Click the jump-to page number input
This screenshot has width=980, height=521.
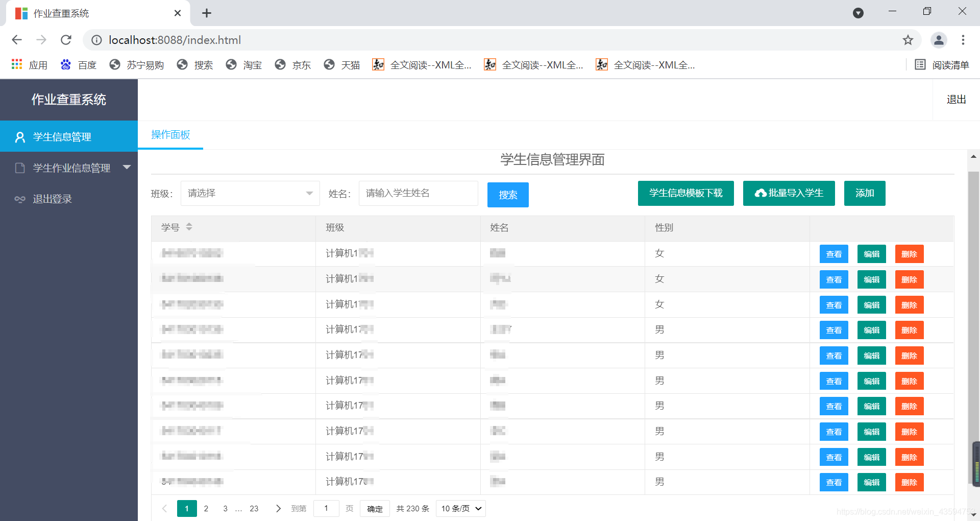(326, 508)
